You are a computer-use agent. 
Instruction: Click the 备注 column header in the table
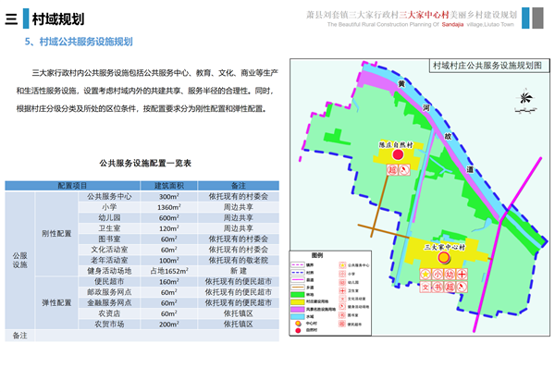(x=238, y=186)
